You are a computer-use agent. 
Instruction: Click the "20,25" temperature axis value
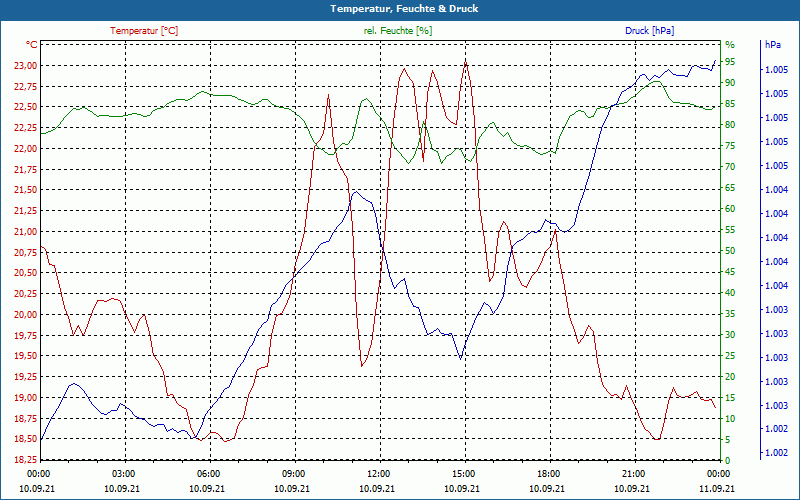[x=25, y=294]
